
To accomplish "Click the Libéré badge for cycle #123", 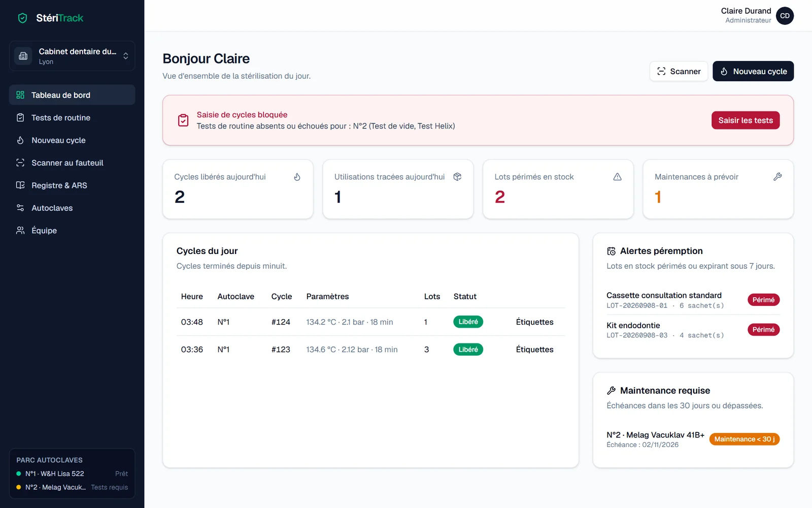I will [468, 350].
